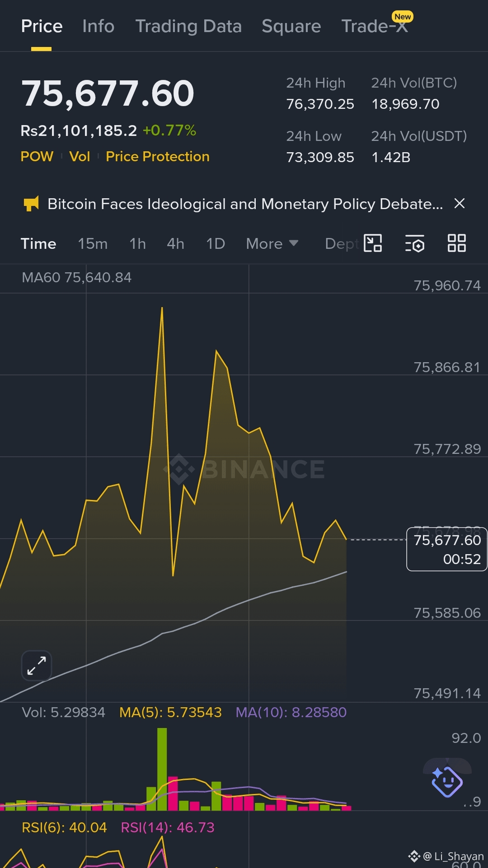This screenshot has width=488, height=868.
Task: Open chart indicator settings icon
Action: [414, 243]
